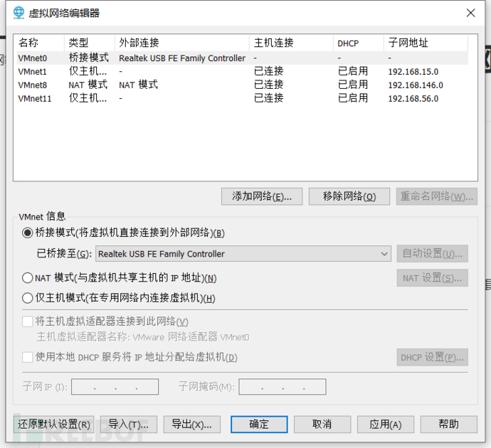Click the 类型 column header
This screenshot has width=491, height=448.
(x=90, y=43)
